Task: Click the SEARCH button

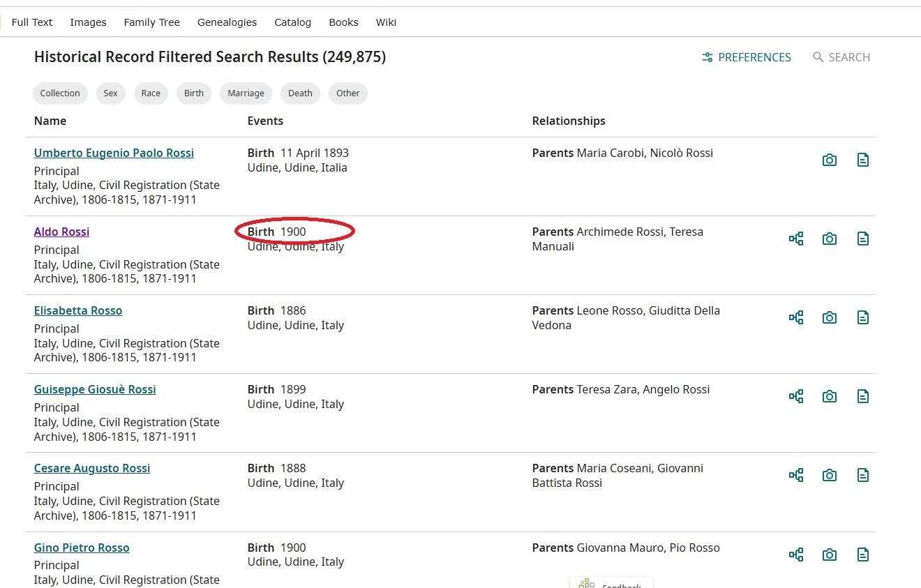Action: pos(841,58)
